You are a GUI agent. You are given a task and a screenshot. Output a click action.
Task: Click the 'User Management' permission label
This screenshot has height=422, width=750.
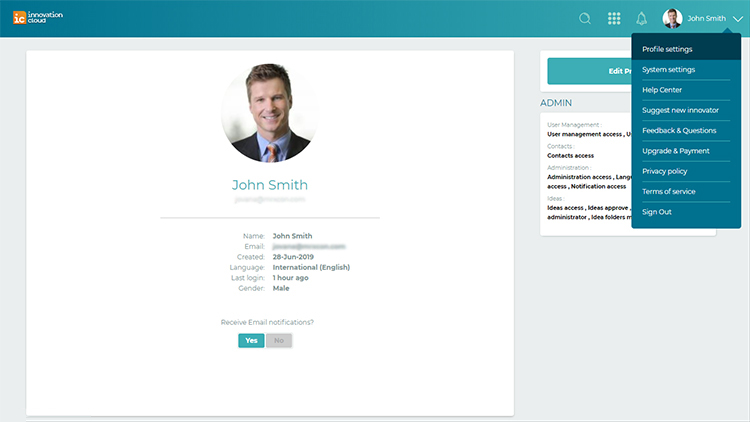pos(574,125)
